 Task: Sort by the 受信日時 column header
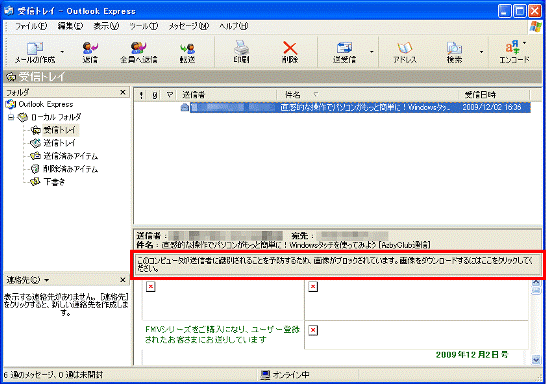click(494, 95)
